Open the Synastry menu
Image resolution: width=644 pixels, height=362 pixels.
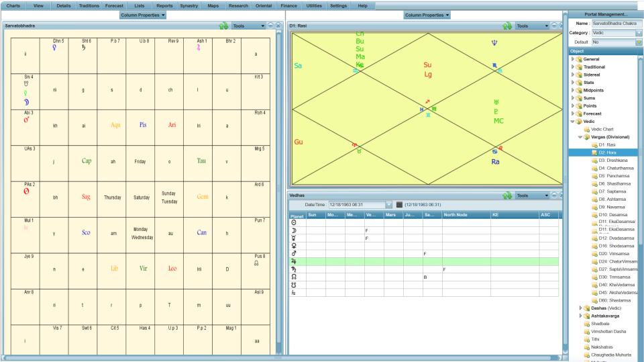(189, 6)
